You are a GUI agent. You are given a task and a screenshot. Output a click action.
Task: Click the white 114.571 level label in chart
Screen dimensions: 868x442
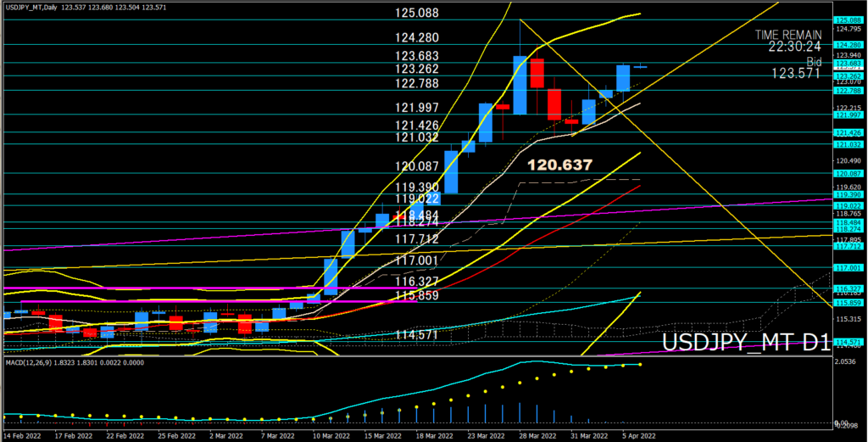(417, 334)
